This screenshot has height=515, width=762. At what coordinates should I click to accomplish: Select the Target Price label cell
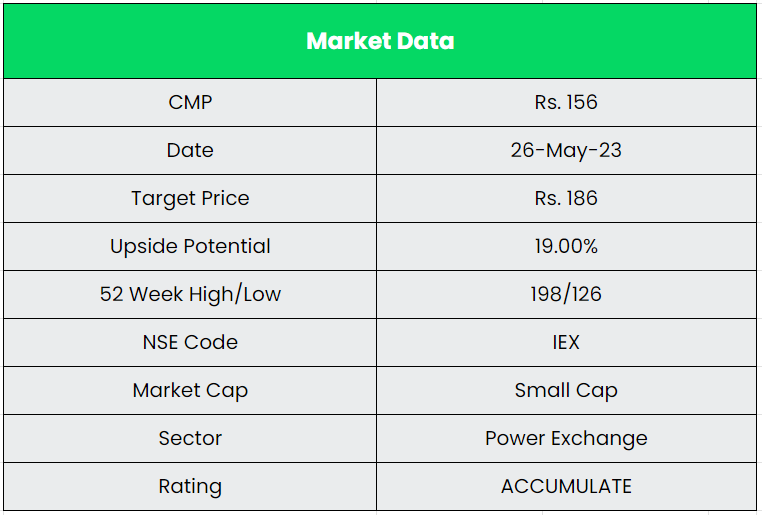(190, 198)
